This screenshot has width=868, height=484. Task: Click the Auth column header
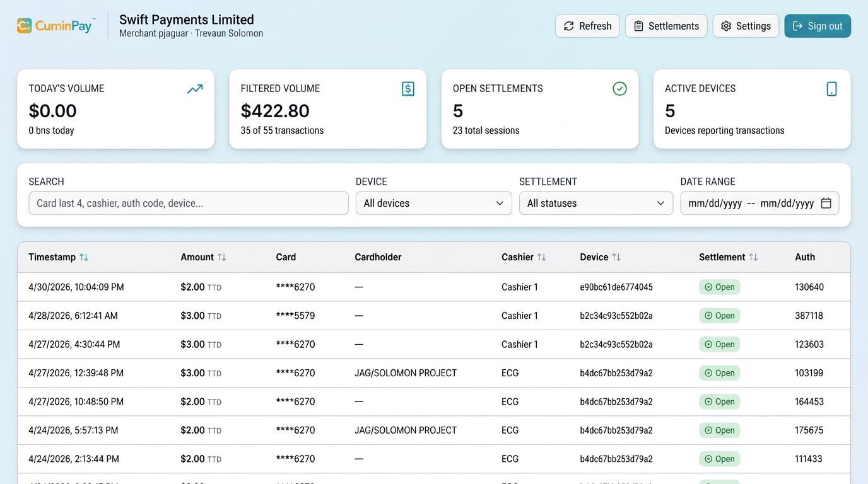805,257
